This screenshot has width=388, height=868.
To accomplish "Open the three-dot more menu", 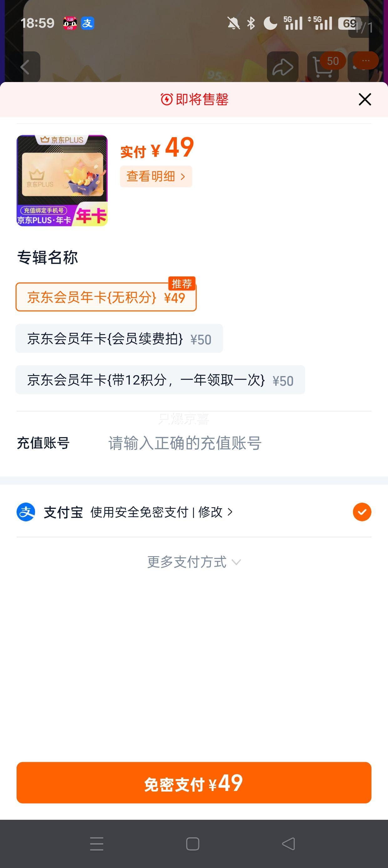I will pyautogui.click(x=365, y=61).
